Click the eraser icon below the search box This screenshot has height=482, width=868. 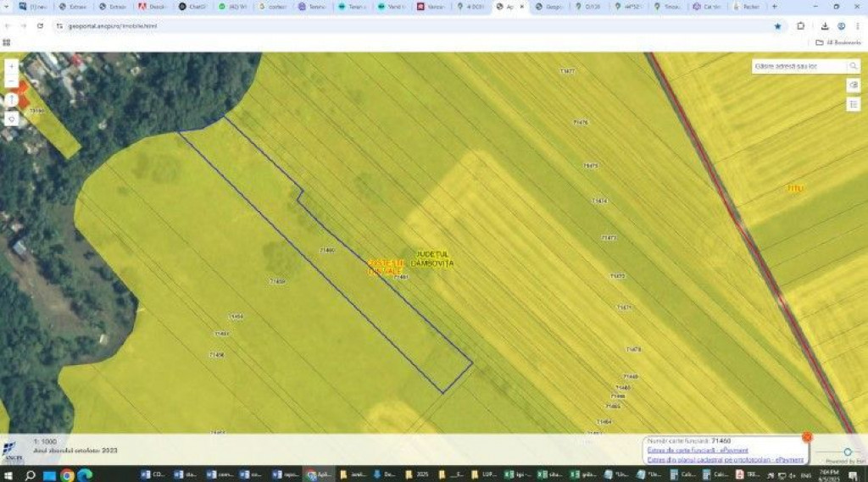point(854,86)
